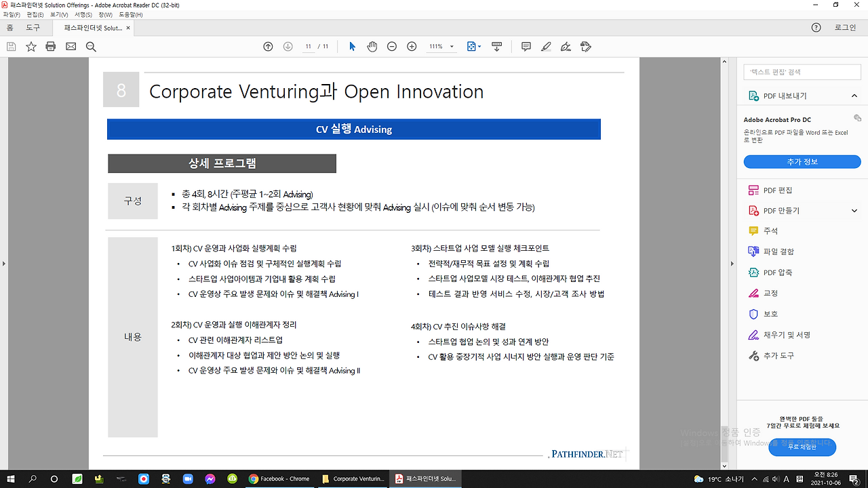This screenshot has height=488, width=868.
Task: Select the arrow selection tool
Action: pos(352,47)
